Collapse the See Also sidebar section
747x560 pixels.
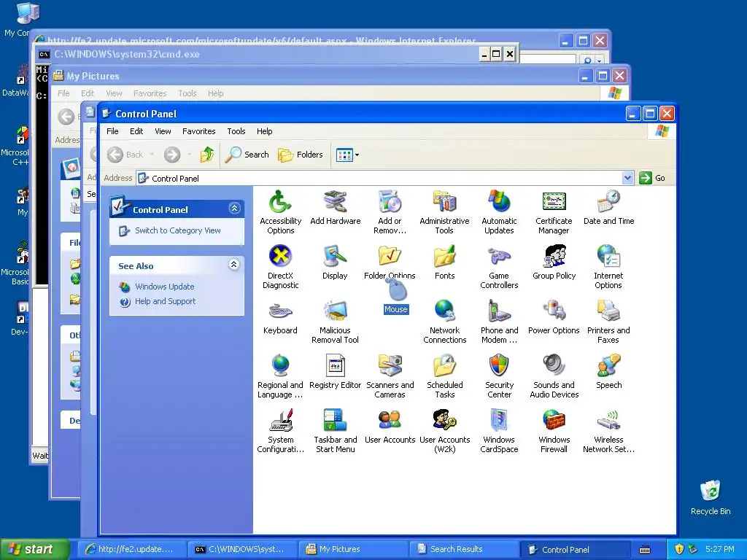234,265
